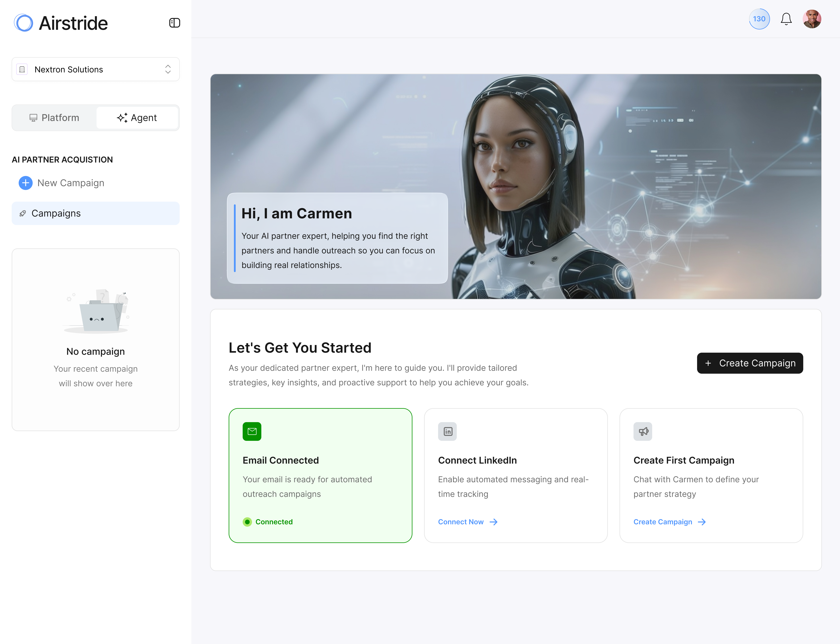Follow the Connect Now link for LinkedIn
The width and height of the screenshot is (840, 644).
461,522
